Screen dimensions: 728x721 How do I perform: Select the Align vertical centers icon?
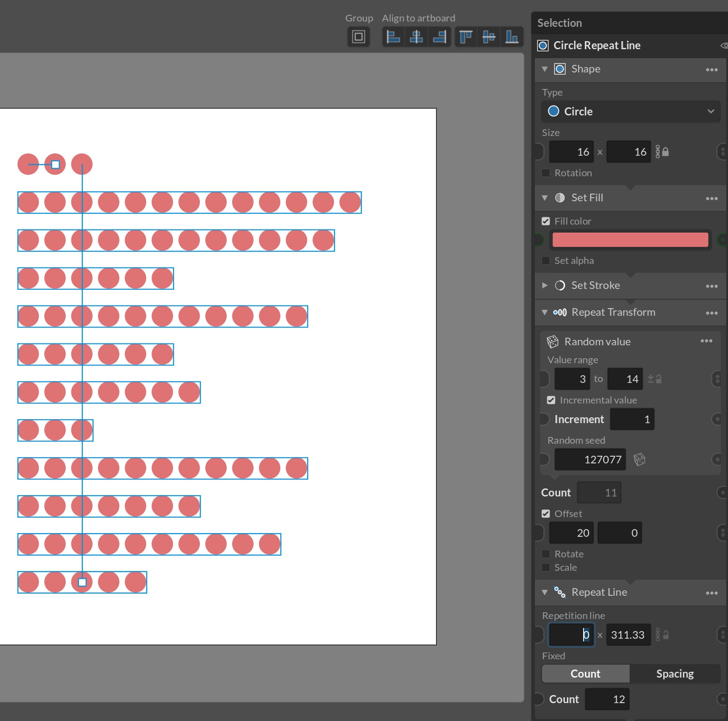(x=489, y=37)
